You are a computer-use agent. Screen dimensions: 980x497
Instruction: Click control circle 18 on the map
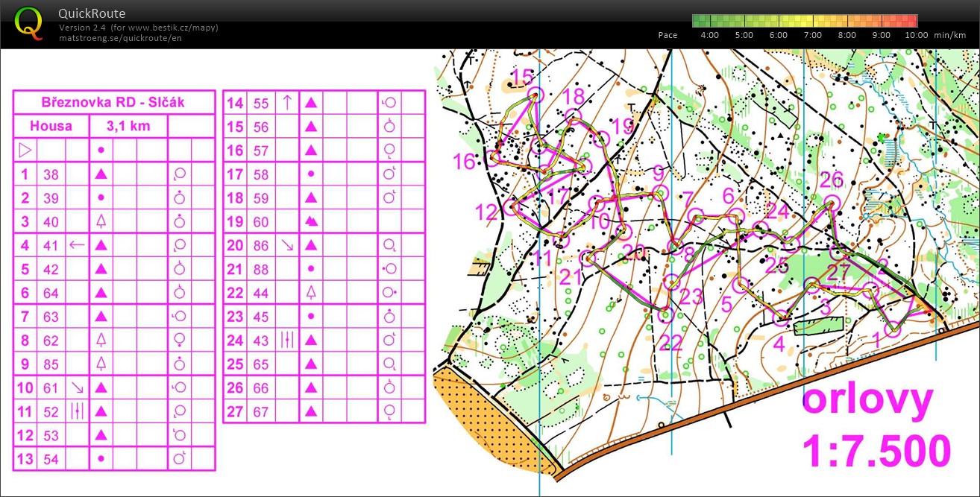[x=572, y=115]
